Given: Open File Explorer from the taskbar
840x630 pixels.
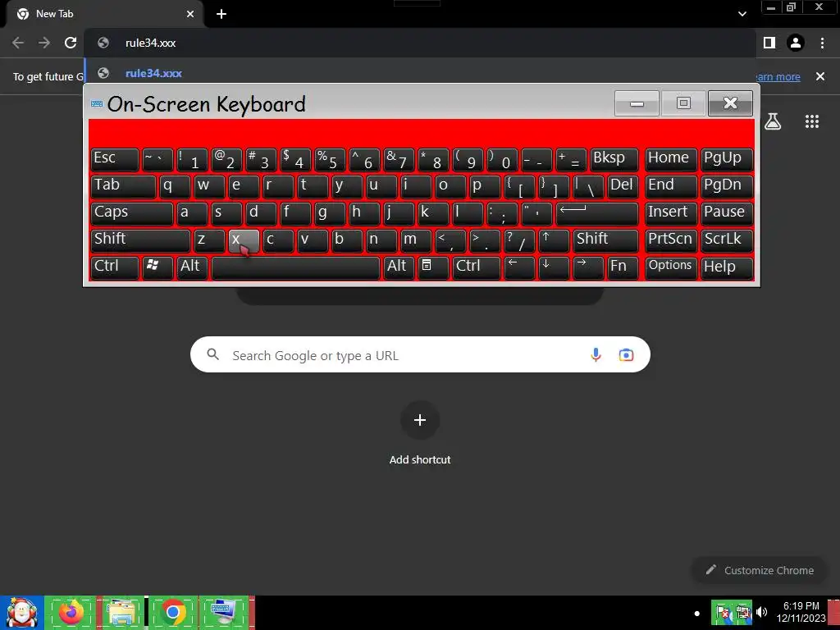Looking at the screenshot, I should coord(121,613).
